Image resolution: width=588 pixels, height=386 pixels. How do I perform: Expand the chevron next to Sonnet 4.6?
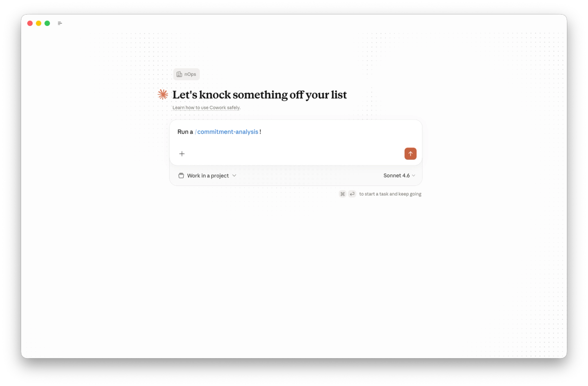point(414,175)
